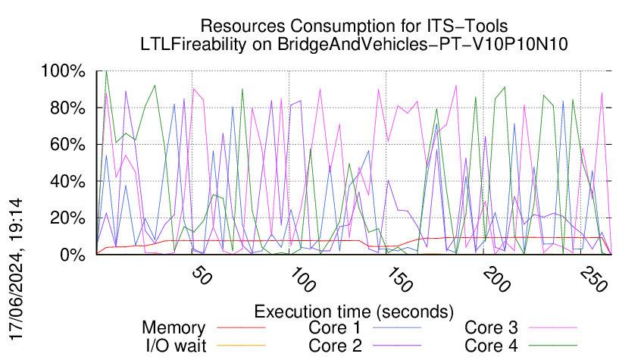Click the red Memory legend line sample
Viewport: 644px width, 360px height.
click(x=241, y=327)
